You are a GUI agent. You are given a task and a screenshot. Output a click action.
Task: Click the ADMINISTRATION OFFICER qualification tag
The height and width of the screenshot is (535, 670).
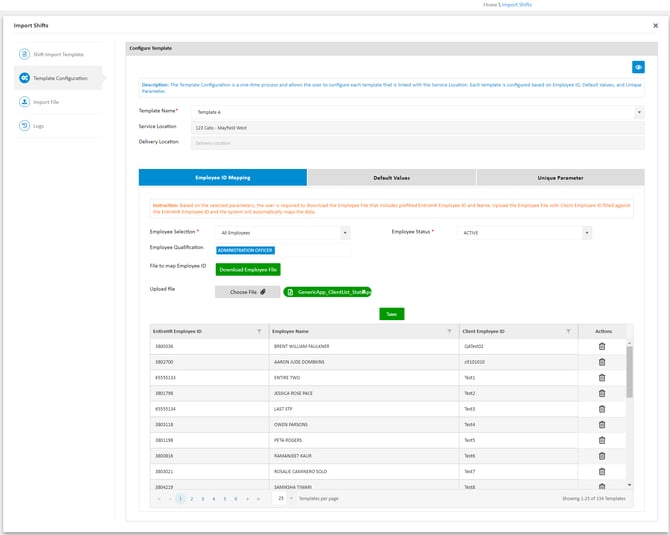245,250
